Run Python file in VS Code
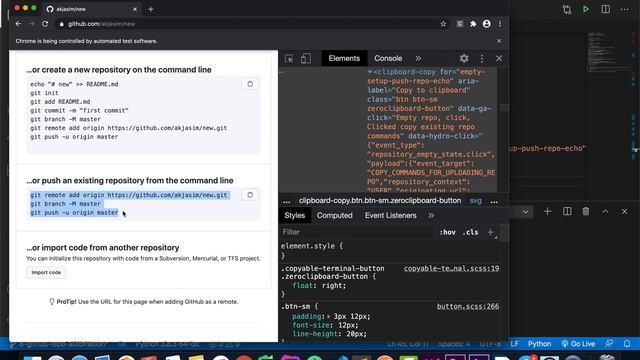Screen dimensions: 640x360 (x=586, y=9)
